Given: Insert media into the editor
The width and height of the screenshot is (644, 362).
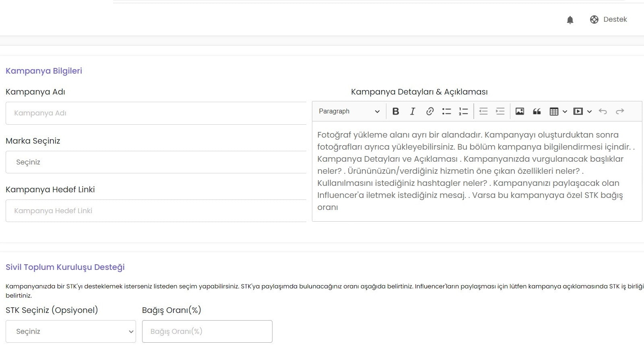Looking at the screenshot, I should 578,111.
